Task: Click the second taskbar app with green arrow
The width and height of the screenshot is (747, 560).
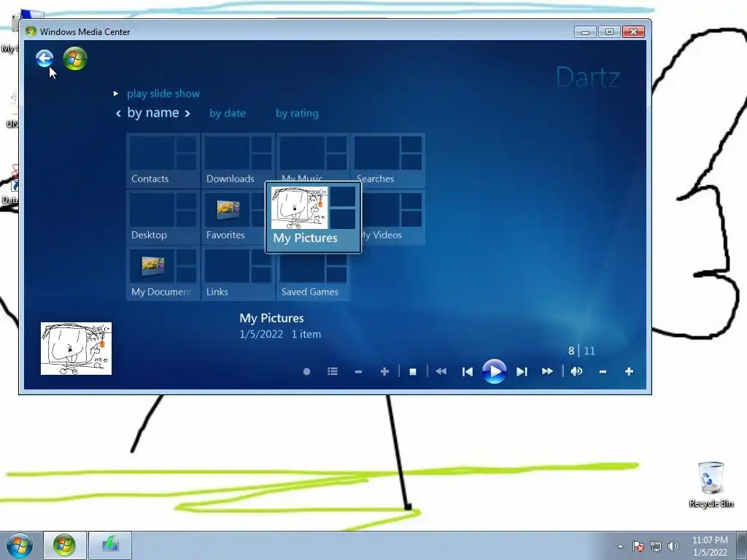Action: (x=110, y=545)
